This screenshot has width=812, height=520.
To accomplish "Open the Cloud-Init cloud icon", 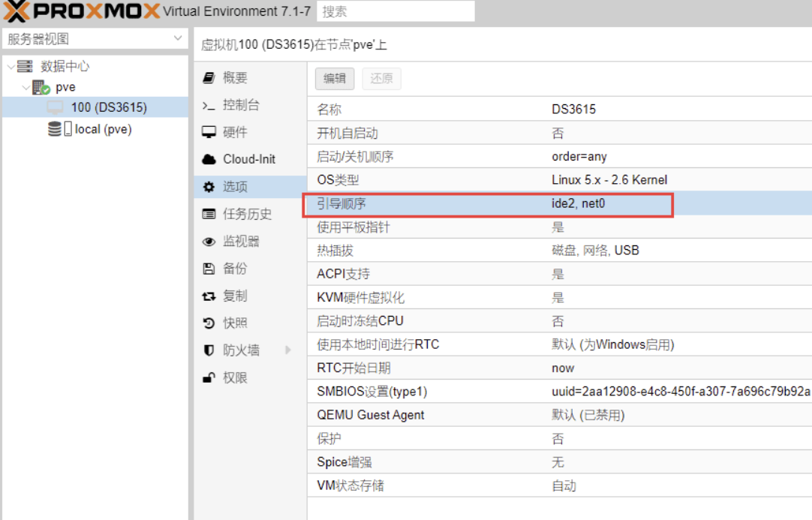I will coord(209,160).
